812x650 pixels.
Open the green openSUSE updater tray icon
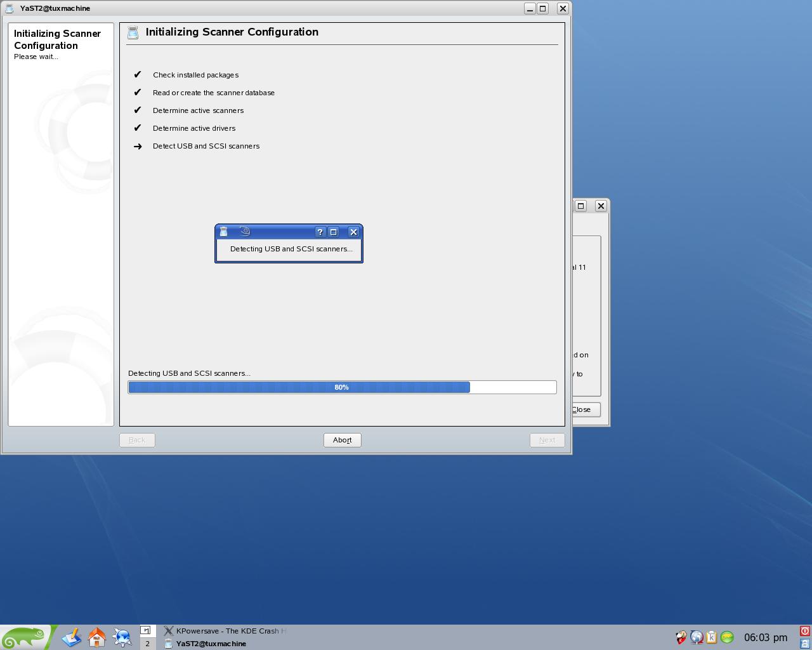tap(727, 637)
